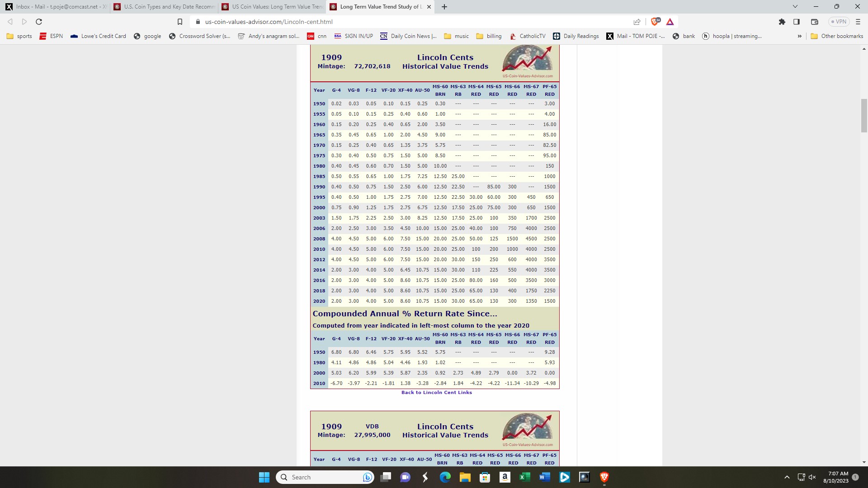The width and height of the screenshot is (868, 488).
Task: Open Excel from the taskbar
Action: 524,477
